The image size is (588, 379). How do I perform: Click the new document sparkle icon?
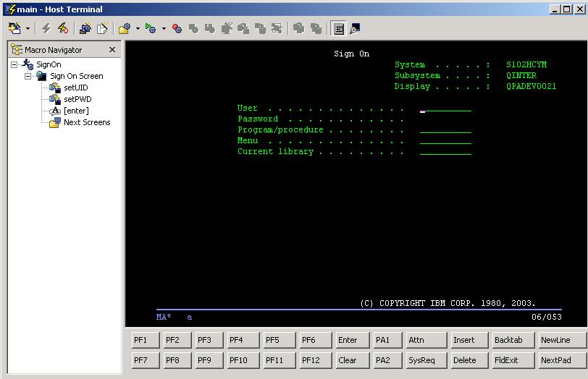(102, 28)
